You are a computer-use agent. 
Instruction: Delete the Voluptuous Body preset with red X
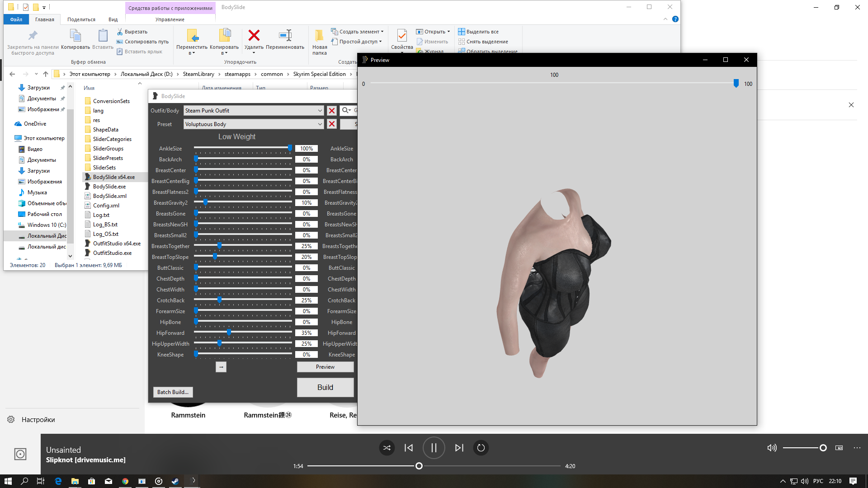[332, 124]
